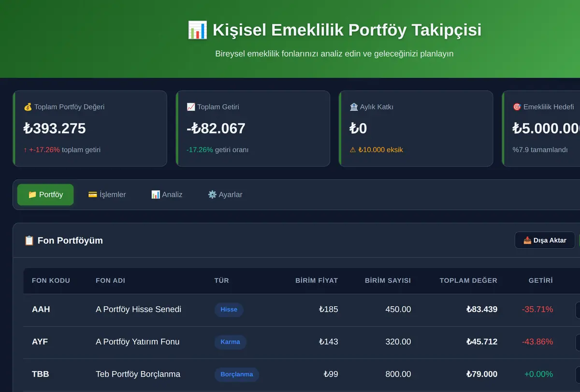Click the chart icon on Toplam Getiri card
The height and width of the screenshot is (392, 580).
click(x=191, y=107)
